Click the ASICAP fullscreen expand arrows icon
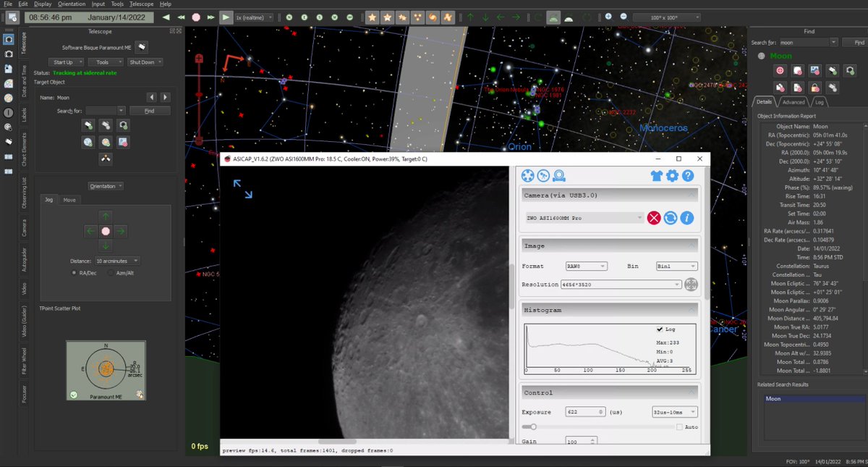The width and height of the screenshot is (868, 467). (242, 189)
